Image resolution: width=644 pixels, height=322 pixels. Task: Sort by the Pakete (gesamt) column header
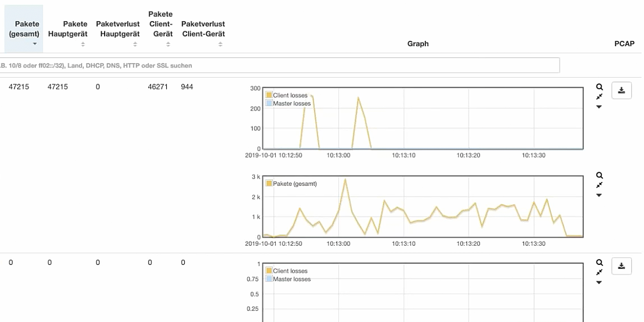pos(24,29)
